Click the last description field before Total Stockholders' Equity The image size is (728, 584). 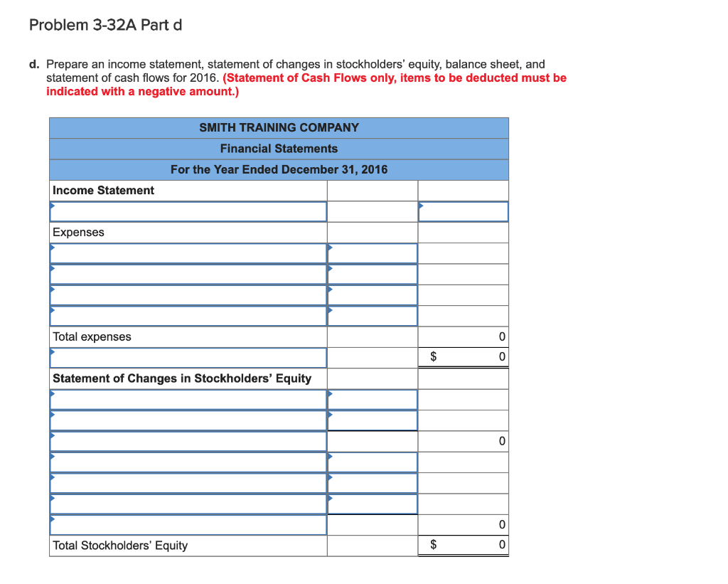click(x=188, y=524)
